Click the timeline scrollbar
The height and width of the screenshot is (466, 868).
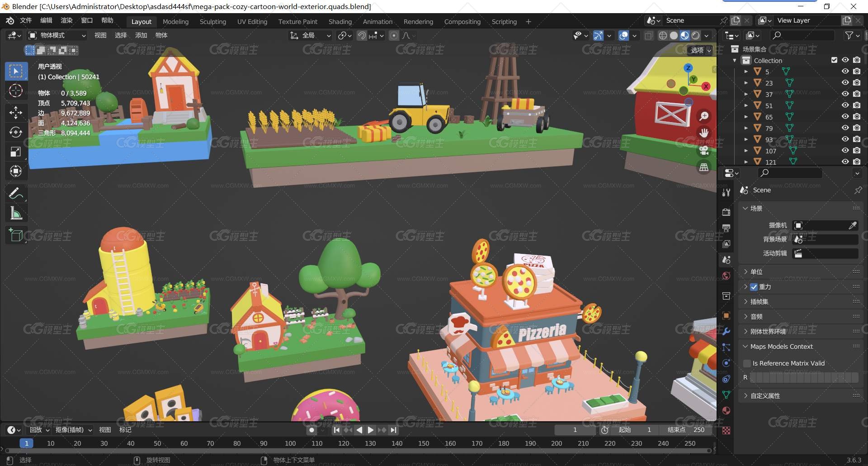(x=357, y=450)
